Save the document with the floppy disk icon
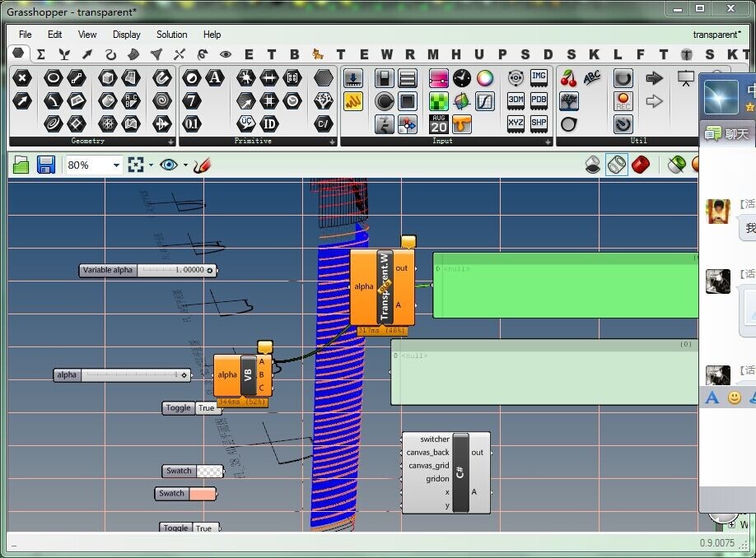This screenshot has height=558, width=756. [46, 165]
